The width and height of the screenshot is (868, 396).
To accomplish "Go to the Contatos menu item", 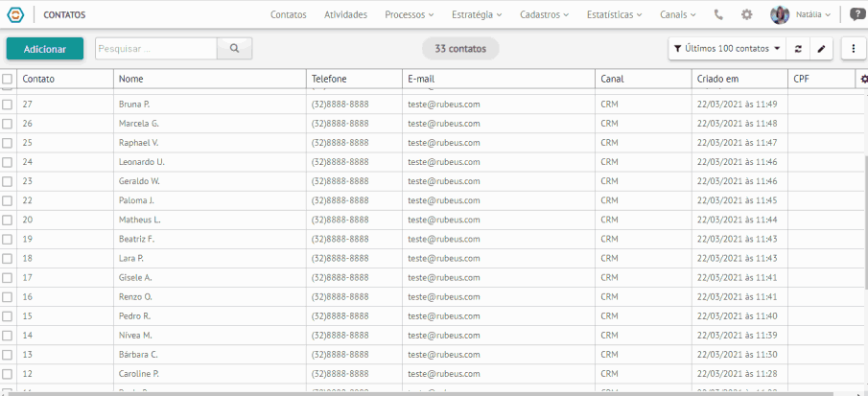I will coord(288,15).
